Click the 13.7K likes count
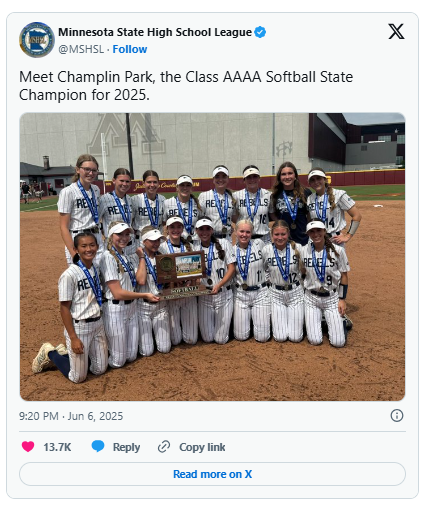 57,447
